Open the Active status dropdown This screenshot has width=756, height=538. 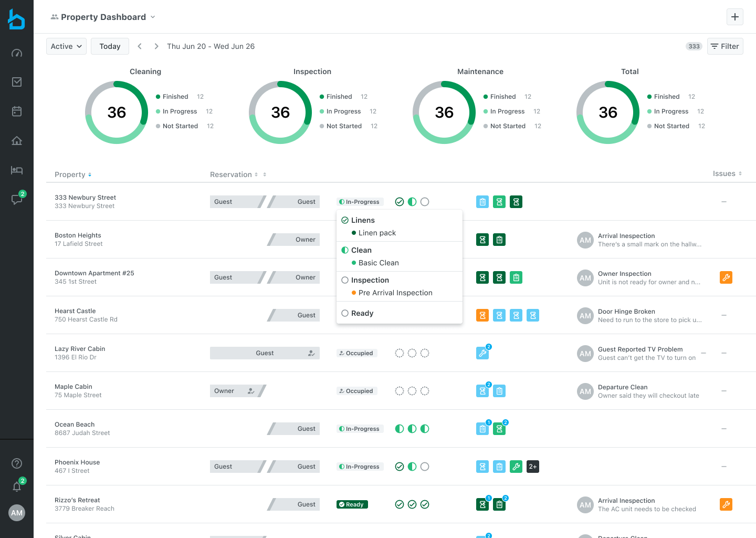tap(66, 46)
